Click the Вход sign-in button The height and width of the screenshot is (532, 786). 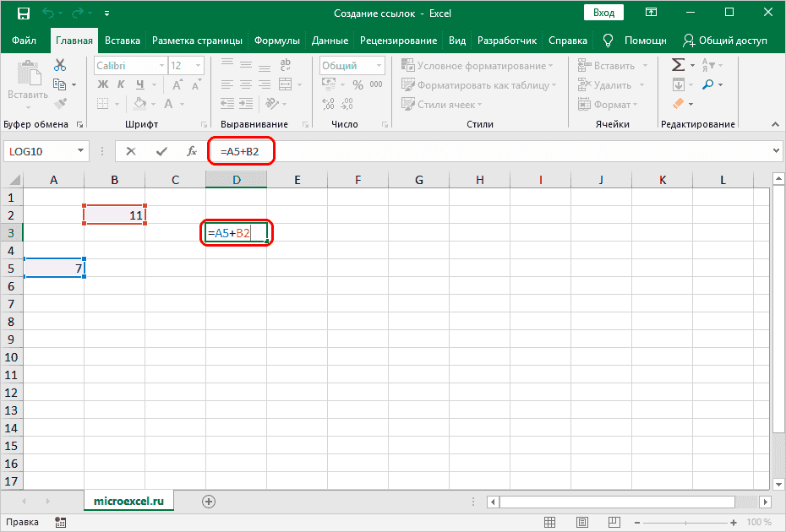(603, 14)
